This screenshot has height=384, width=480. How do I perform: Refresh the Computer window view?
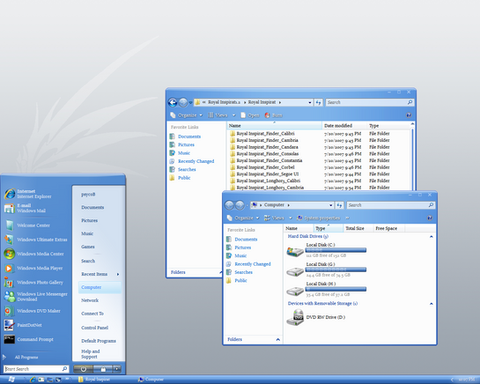(339, 205)
